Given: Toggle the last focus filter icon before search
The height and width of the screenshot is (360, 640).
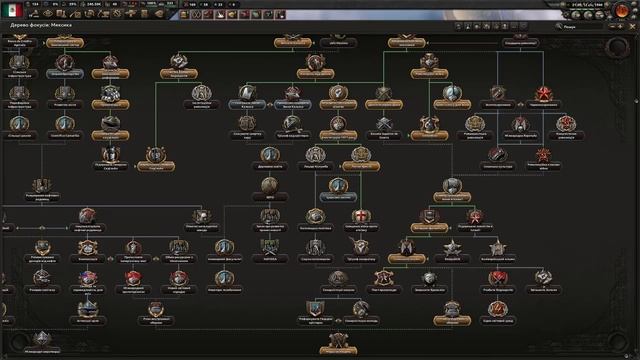Looking at the screenshot, I should coord(524,26).
